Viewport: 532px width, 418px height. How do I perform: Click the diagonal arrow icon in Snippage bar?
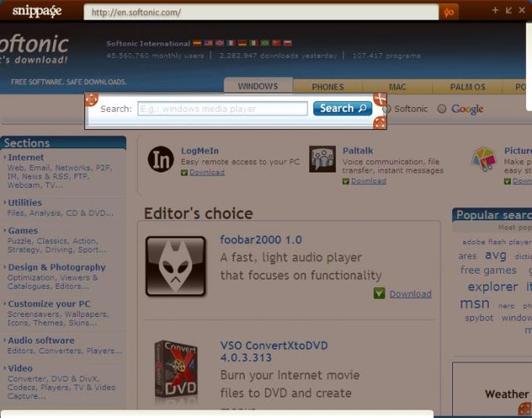(509, 10)
